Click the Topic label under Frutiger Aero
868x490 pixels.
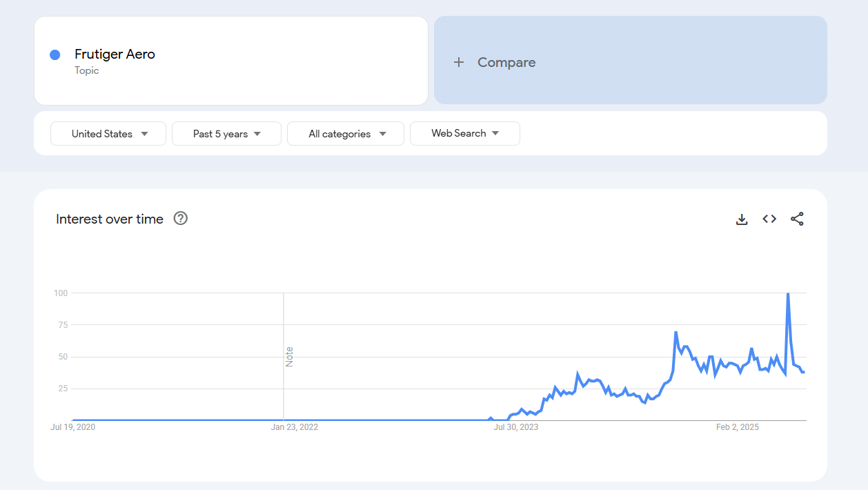[87, 70]
